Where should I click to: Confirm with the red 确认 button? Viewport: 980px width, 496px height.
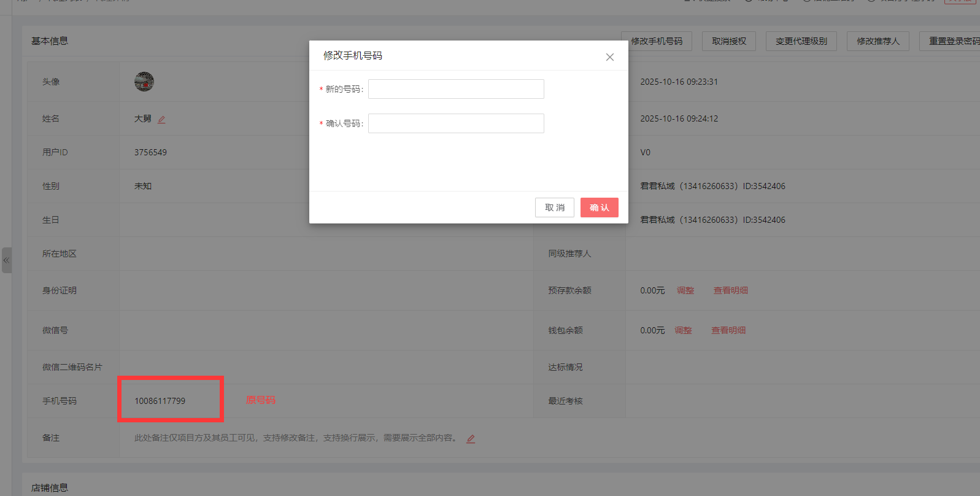(599, 207)
